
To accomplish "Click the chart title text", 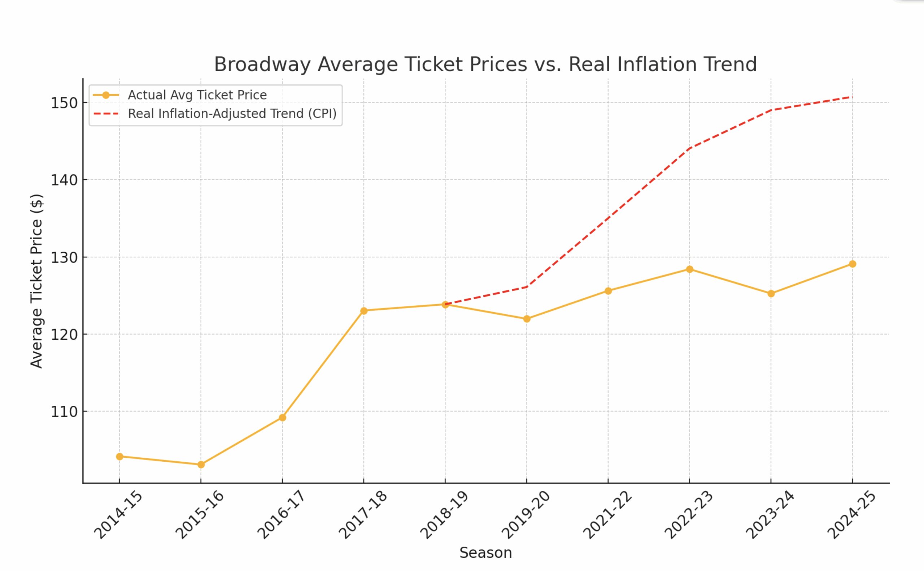I will point(485,64).
